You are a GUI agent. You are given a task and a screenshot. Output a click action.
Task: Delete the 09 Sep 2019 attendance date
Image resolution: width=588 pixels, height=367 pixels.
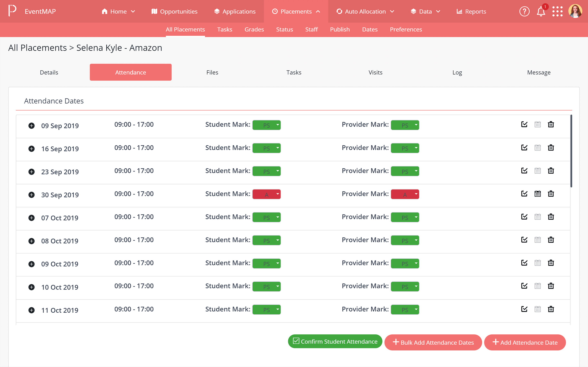pyautogui.click(x=551, y=125)
